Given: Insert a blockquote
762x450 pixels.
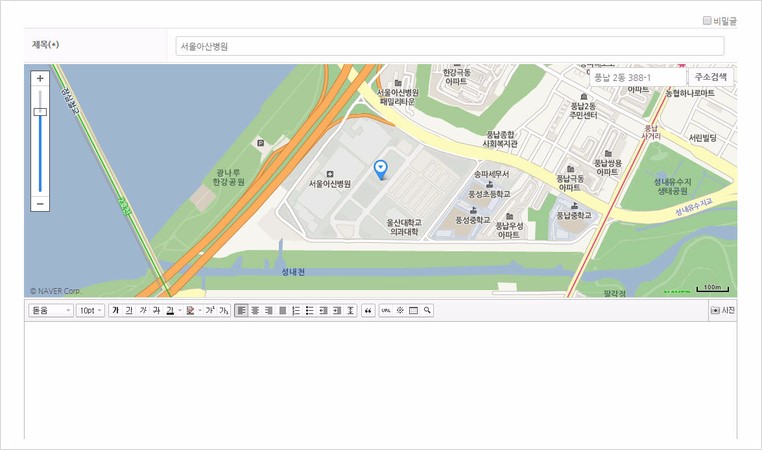Looking at the screenshot, I should [x=368, y=311].
